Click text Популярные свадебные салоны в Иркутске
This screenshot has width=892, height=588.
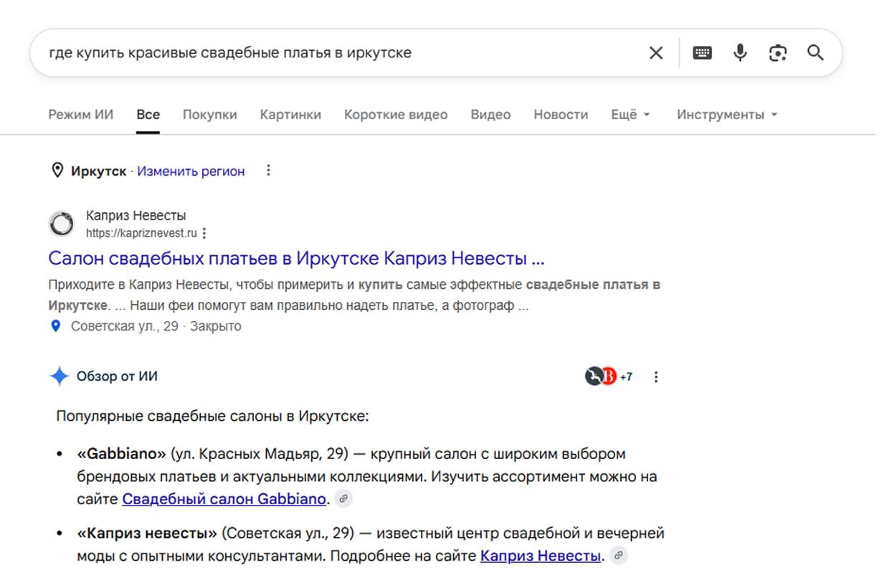tap(212, 417)
